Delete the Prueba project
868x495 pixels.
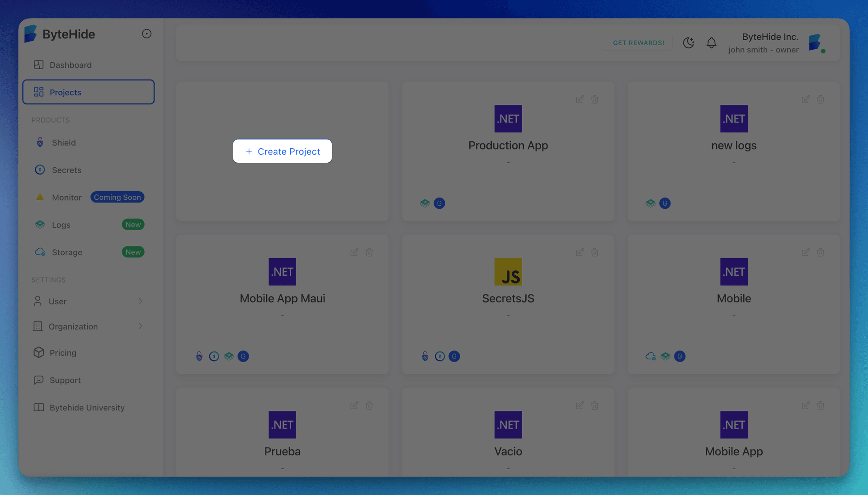click(369, 405)
